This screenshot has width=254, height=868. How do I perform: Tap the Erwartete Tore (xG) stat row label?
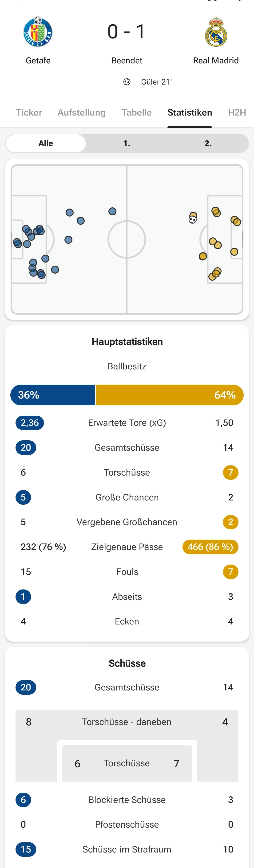[127, 422]
